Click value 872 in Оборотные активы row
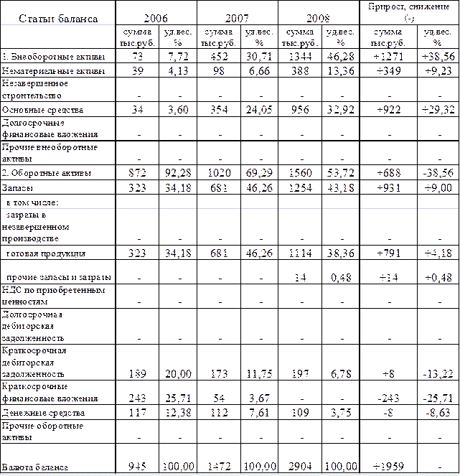The height and width of the screenshot is (476, 460). point(137,173)
